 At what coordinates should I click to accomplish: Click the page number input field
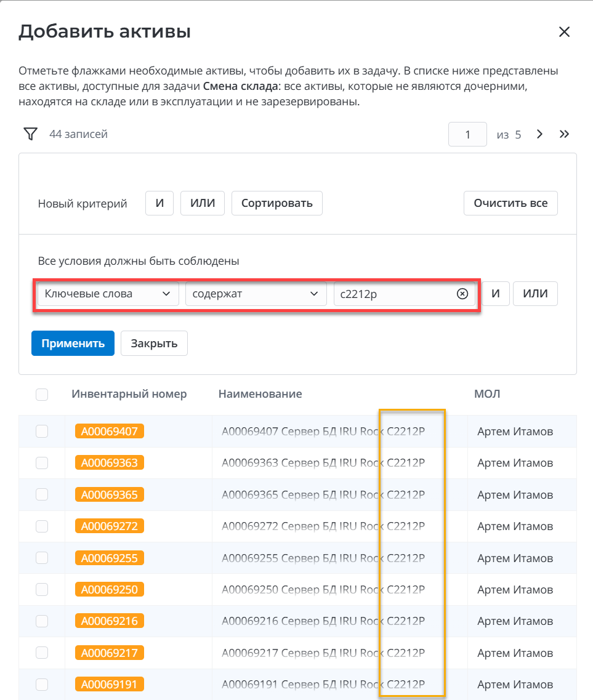click(x=468, y=134)
